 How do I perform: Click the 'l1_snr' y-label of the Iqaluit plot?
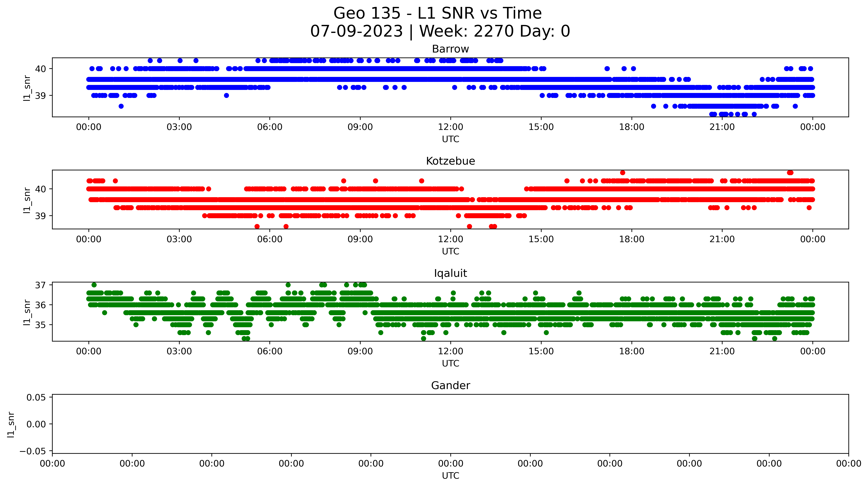[x=27, y=312]
